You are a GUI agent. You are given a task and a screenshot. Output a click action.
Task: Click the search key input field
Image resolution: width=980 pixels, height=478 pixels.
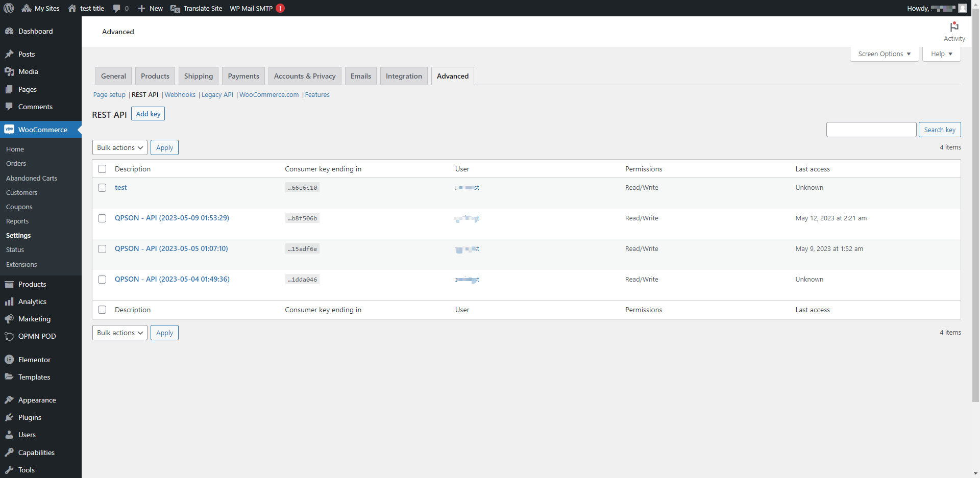(871, 130)
